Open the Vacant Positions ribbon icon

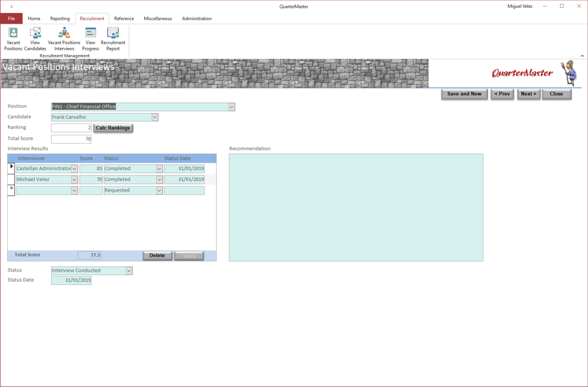[x=13, y=39]
